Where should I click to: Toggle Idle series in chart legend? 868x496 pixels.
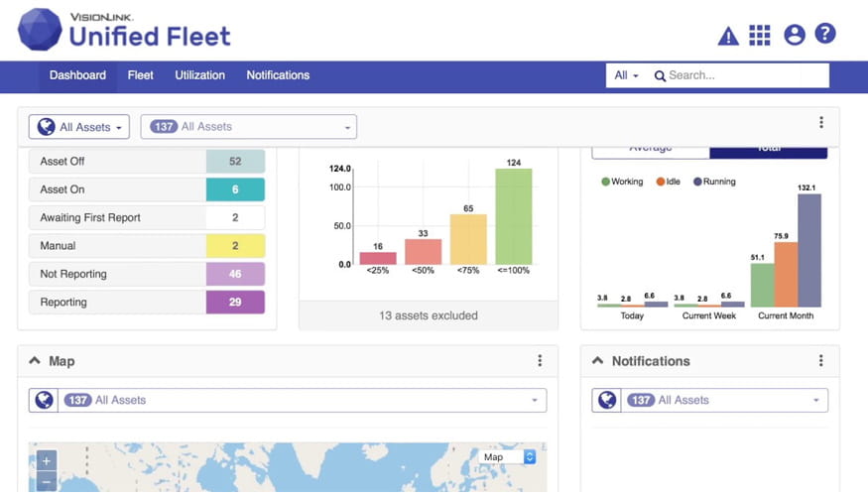[669, 182]
